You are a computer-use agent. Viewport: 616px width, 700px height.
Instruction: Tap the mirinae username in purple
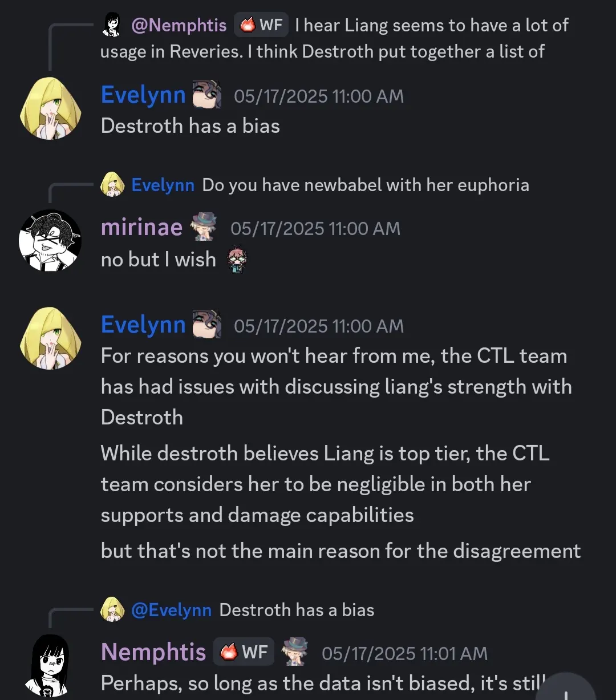[x=141, y=228]
